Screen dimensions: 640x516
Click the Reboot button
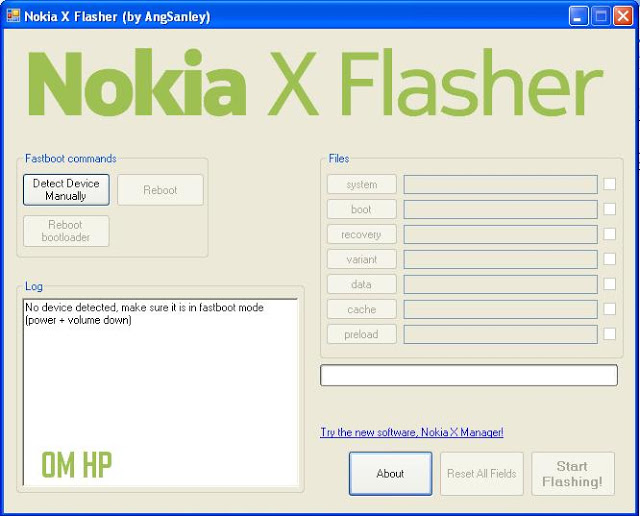(x=160, y=190)
